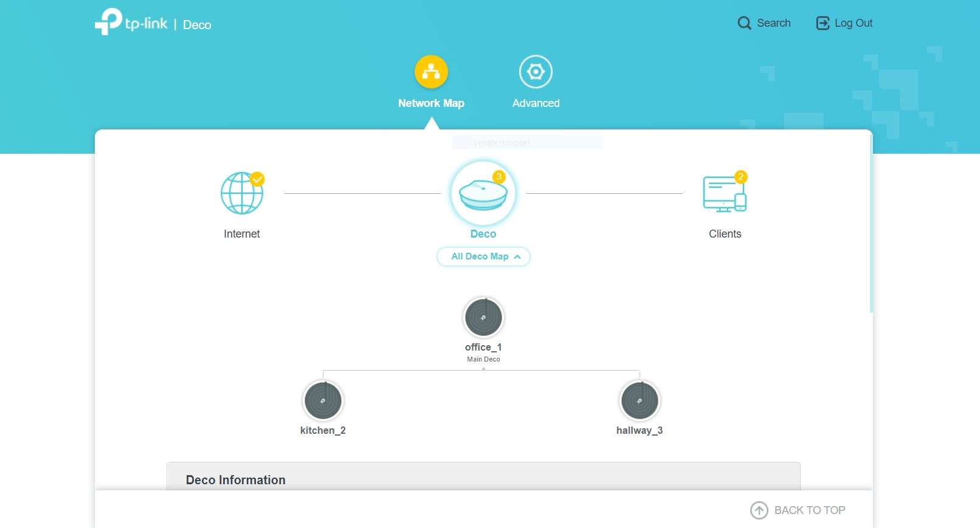Select the central Deco device icon
Screen dimensions: 980x528
click(483, 193)
